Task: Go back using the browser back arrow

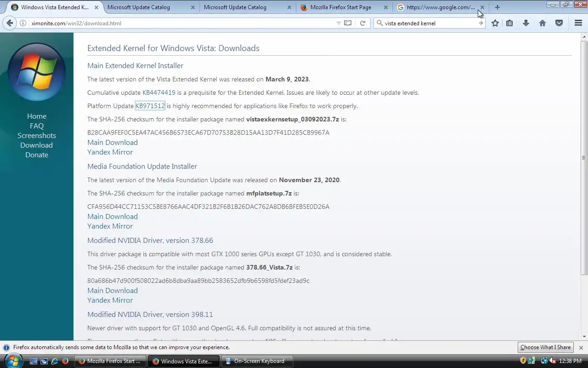Action: coord(10,23)
